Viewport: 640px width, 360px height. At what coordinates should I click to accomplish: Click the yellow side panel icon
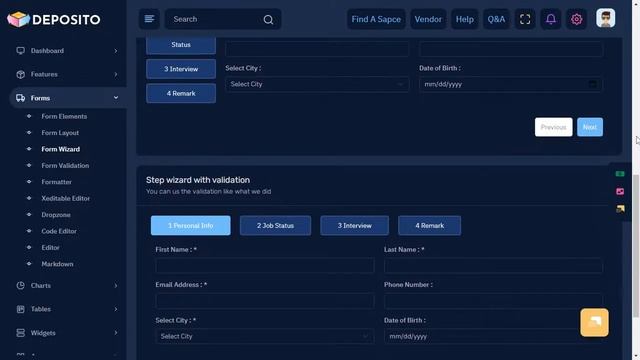[x=620, y=209]
